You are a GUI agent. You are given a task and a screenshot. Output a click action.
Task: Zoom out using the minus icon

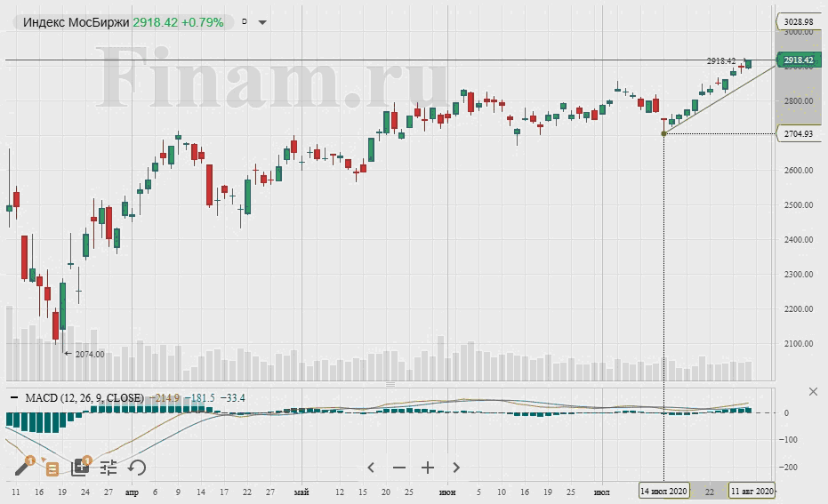399,468
